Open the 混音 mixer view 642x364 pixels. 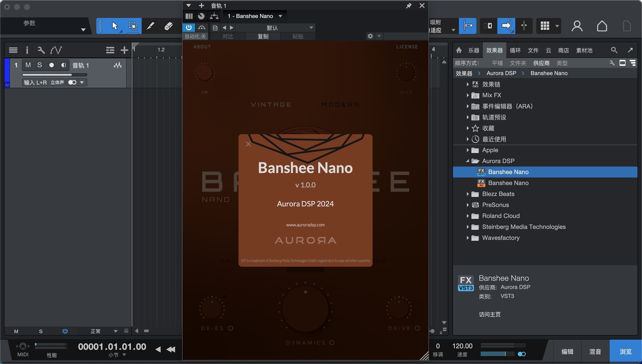[595, 351]
